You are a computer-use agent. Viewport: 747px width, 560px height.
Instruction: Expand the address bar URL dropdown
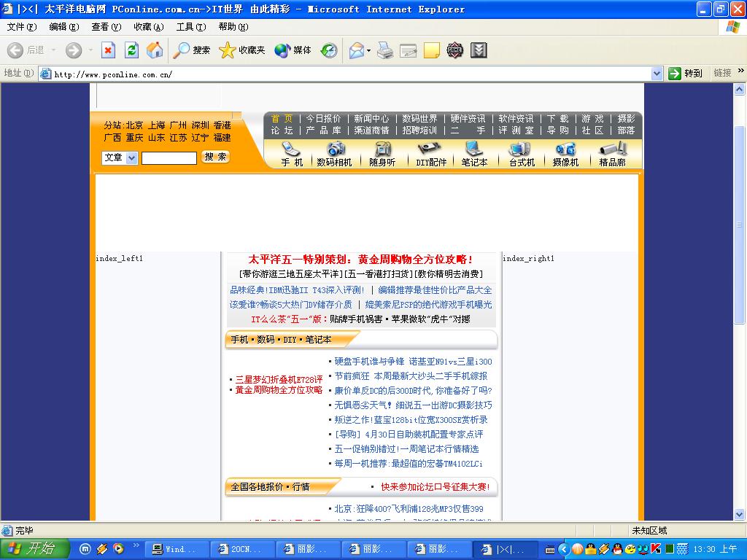(657, 74)
